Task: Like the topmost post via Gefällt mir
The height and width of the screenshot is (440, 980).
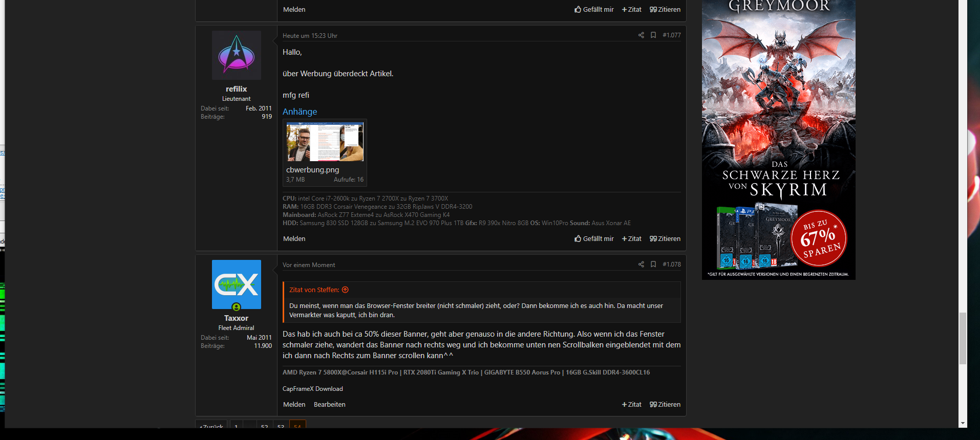Action: (x=594, y=10)
